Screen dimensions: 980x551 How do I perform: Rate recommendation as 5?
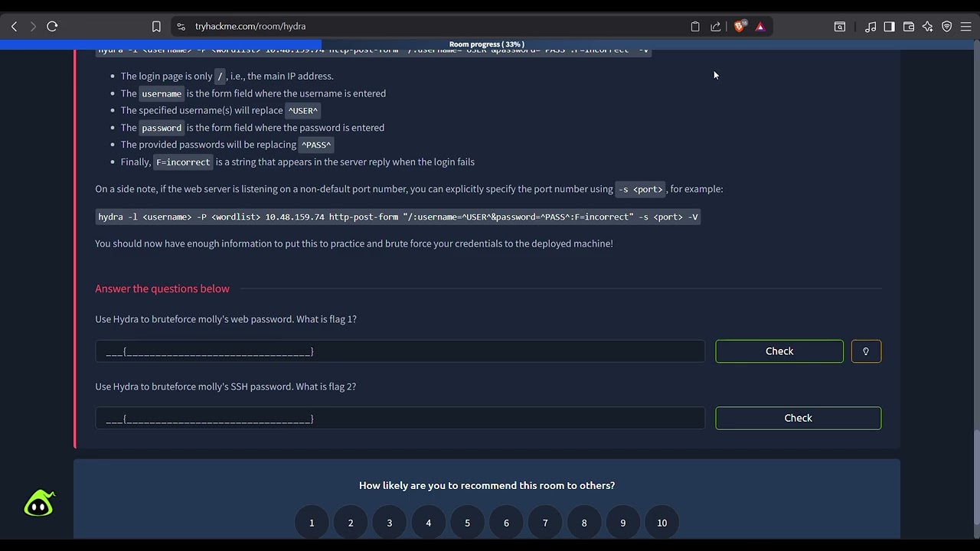pyautogui.click(x=467, y=523)
